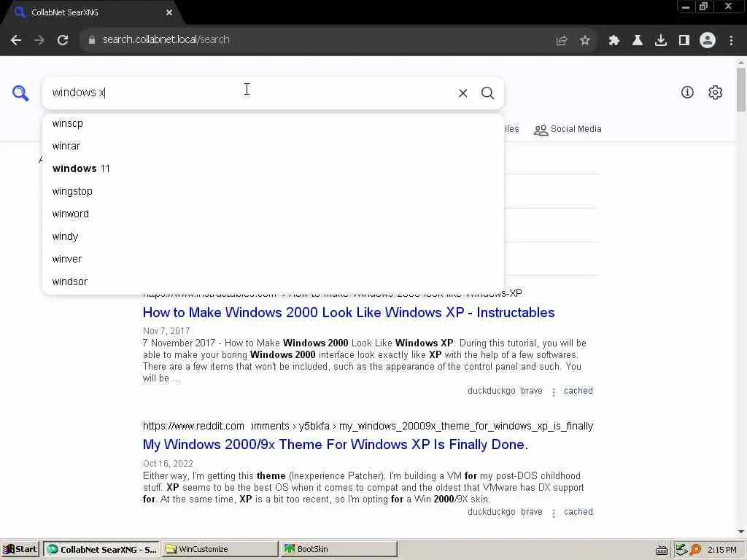Switch to WinCustomize taskbar window
This screenshot has height=560, width=747.
220,550
